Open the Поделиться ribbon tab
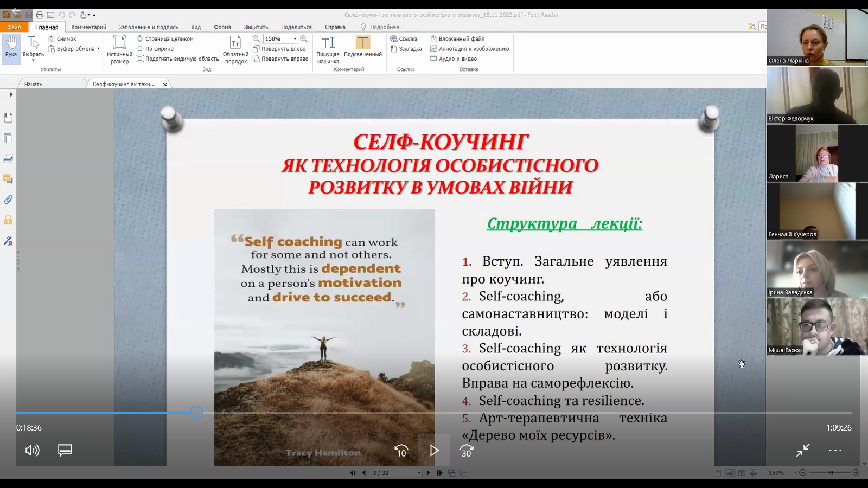This screenshot has height=488, width=868. pos(296,27)
